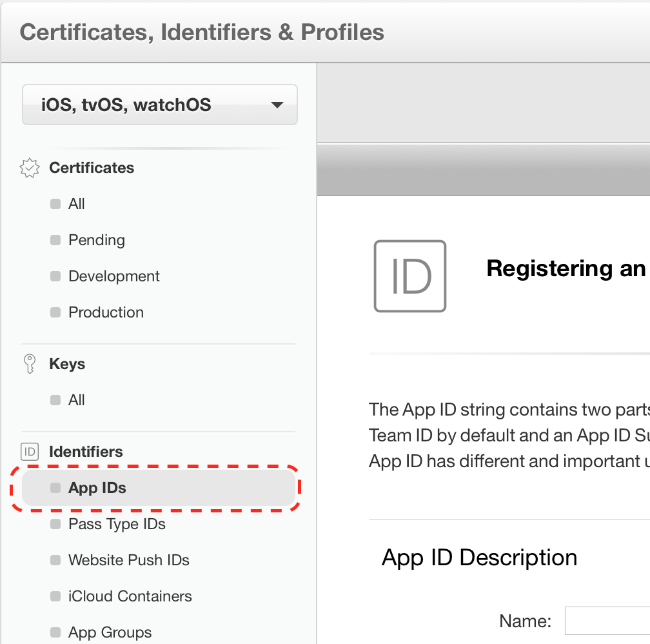The width and height of the screenshot is (650, 644).
Task: Click the Name input field
Action: pos(607,621)
